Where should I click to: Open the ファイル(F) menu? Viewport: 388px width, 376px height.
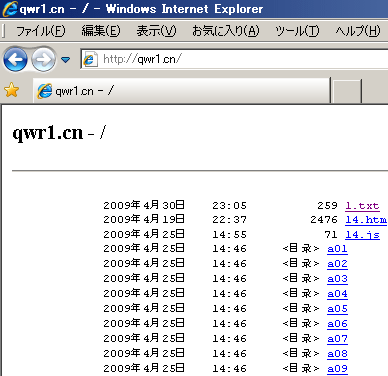40,31
